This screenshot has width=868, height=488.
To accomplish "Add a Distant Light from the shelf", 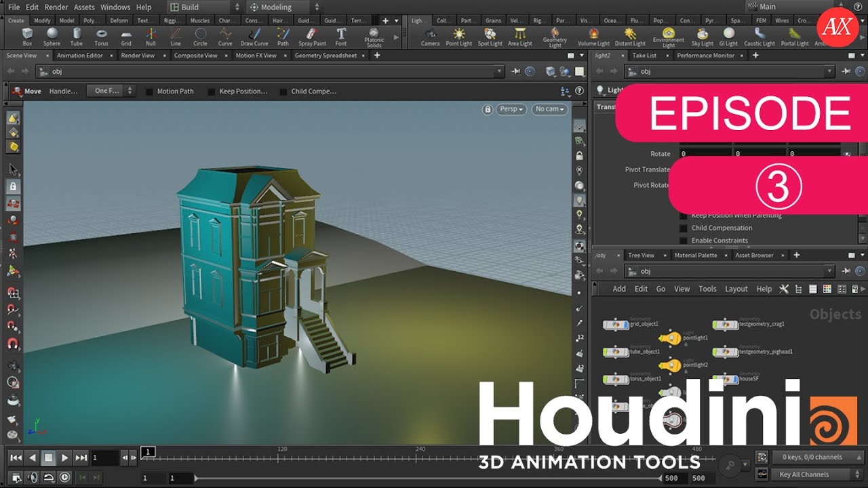I will (x=631, y=37).
